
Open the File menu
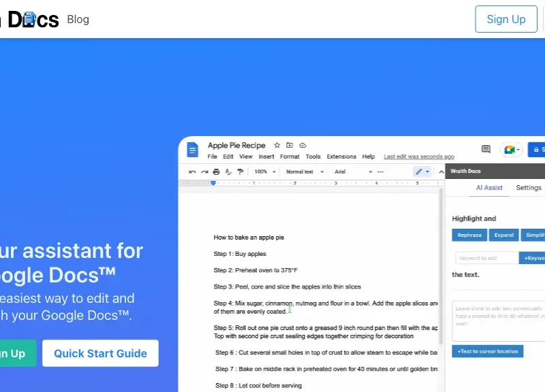pyautogui.click(x=212, y=157)
